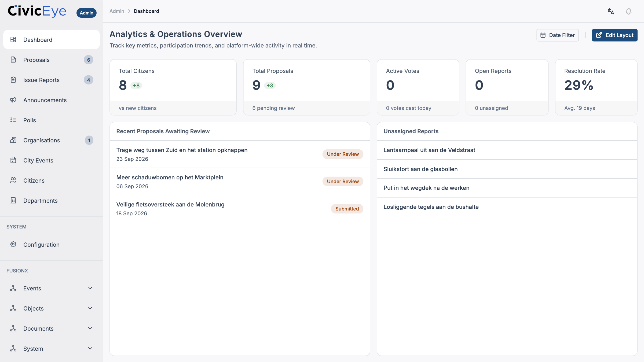The image size is (644, 362).
Task: Click the City Events calendar icon
Action: tap(13, 160)
